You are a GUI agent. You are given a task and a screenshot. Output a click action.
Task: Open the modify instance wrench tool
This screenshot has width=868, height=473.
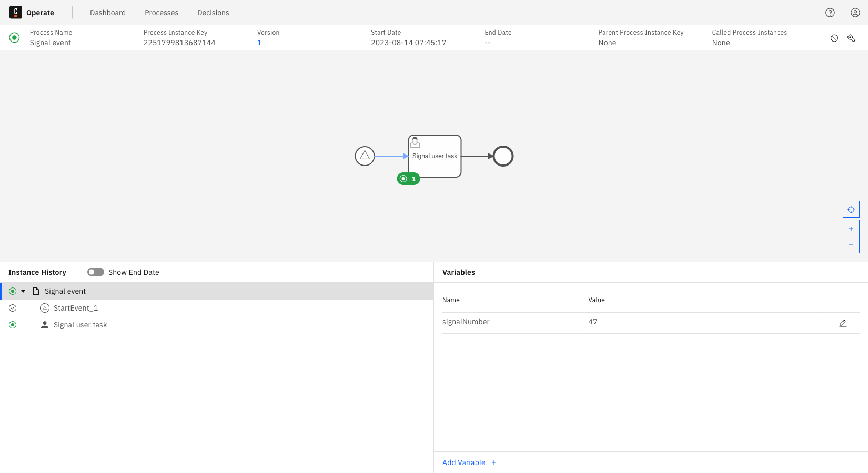pos(851,38)
